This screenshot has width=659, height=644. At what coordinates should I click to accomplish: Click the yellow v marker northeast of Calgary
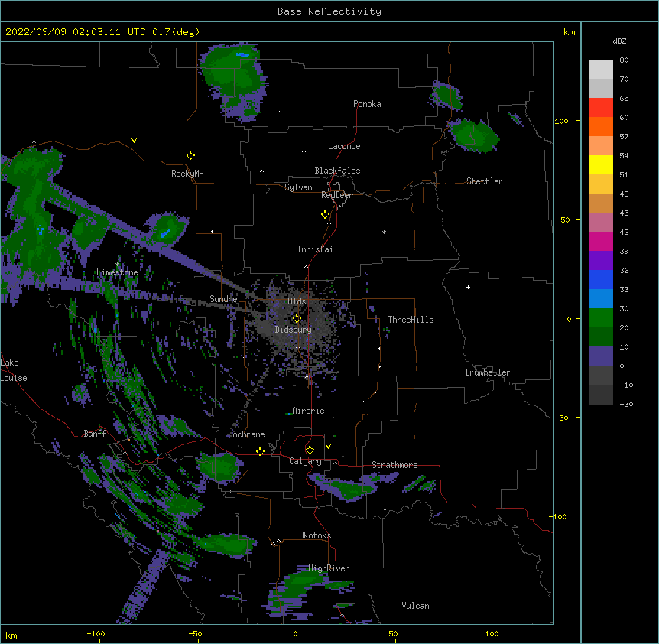click(x=328, y=447)
